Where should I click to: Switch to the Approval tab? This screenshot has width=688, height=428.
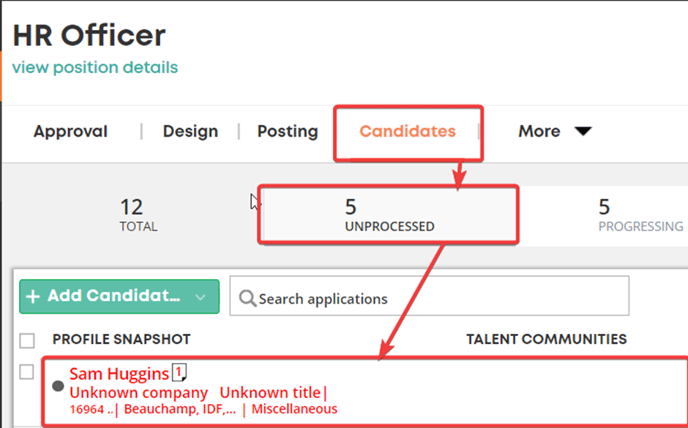[71, 131]
